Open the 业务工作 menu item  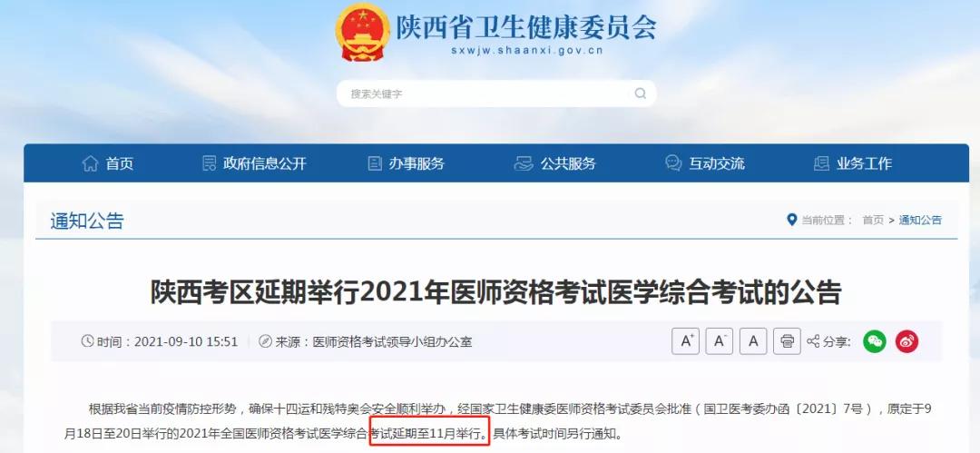852,164
